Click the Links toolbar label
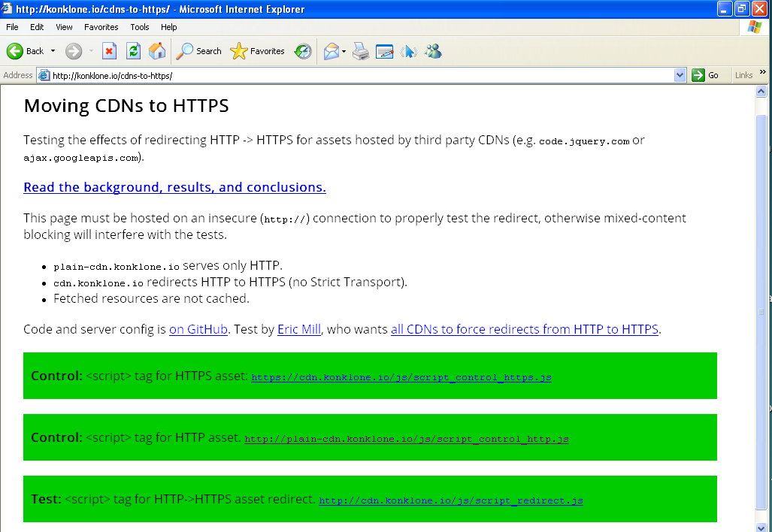 click(743, 75)
